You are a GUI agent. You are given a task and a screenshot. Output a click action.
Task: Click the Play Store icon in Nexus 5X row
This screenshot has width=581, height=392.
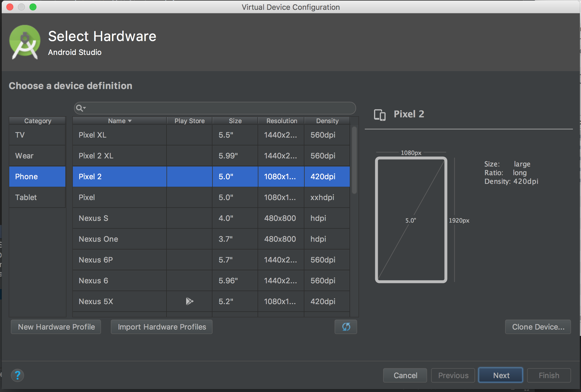point(189,301)
